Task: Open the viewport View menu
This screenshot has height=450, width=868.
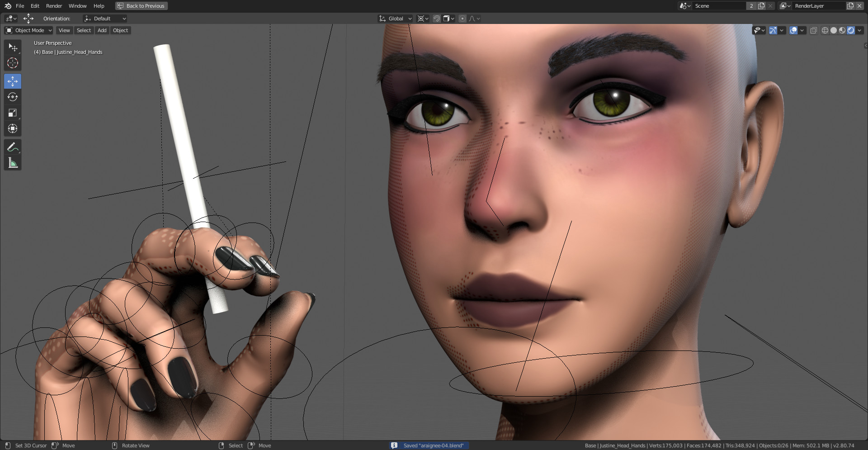Action: 64,30
